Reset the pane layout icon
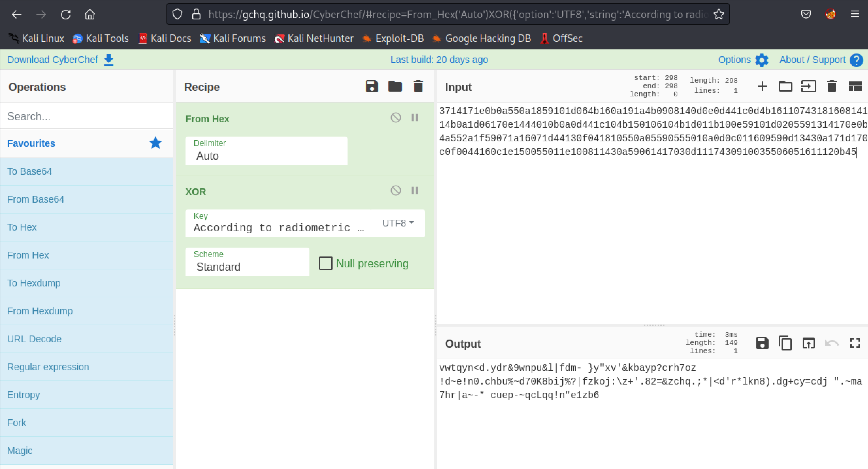The width and height of the screenshot is (868, 469). coord(855,87)
